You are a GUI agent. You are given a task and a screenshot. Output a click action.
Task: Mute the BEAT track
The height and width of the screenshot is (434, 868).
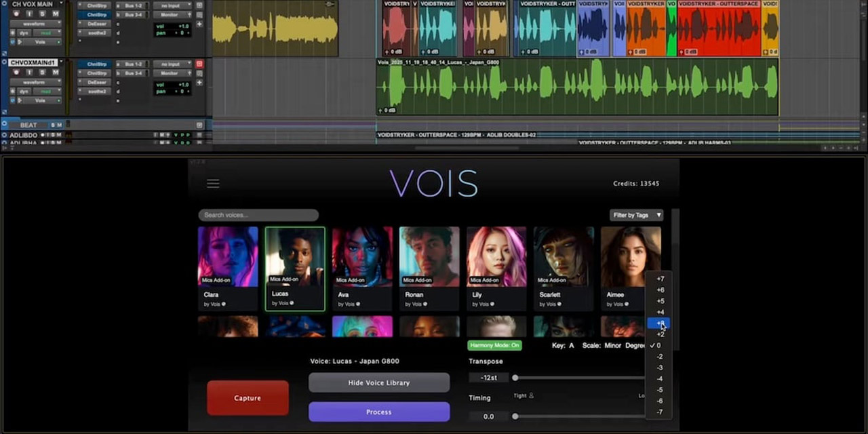60,125
